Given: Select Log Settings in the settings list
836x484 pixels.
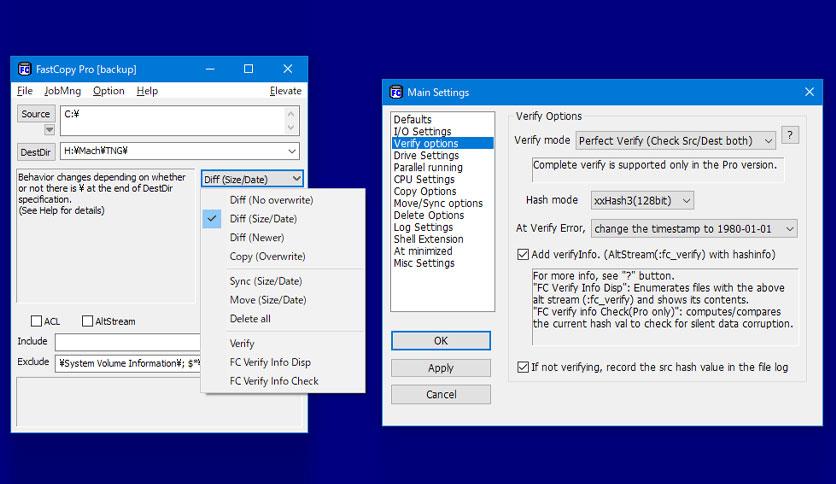Looking at the screenshot, I should point(423,227).
